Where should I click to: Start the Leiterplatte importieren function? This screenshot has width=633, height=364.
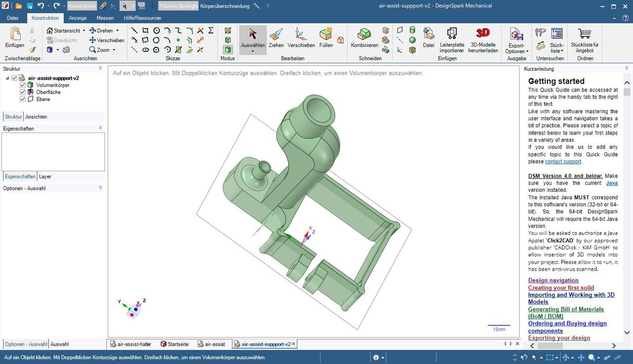pyautogui.click(x=452, y=37)
